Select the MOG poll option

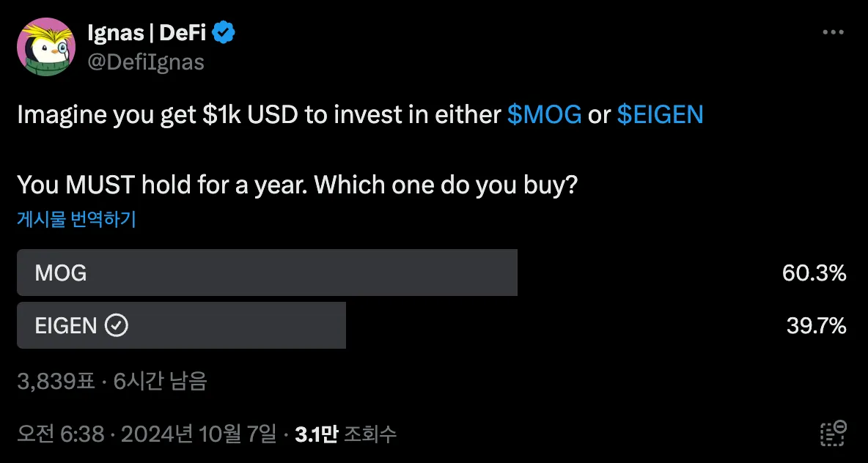(x=267, y=273)
